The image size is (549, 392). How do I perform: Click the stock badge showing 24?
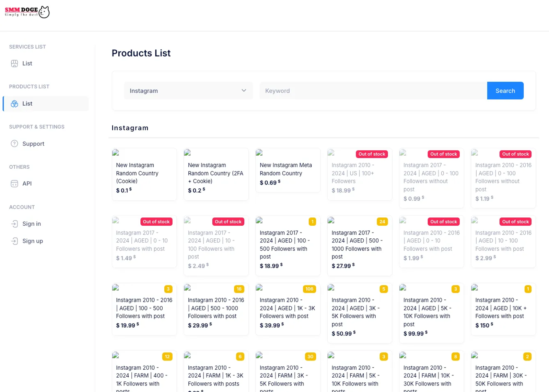pos(382,222)
